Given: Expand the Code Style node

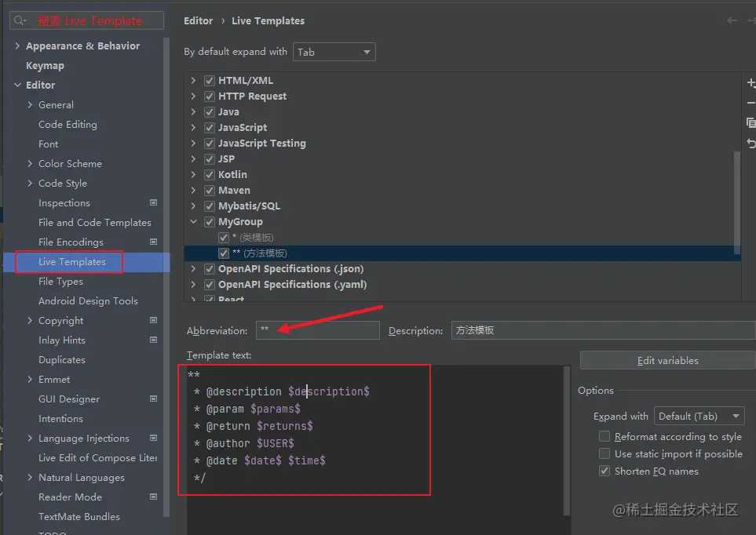Looking at the screenshot, I should tap(30, 183).
